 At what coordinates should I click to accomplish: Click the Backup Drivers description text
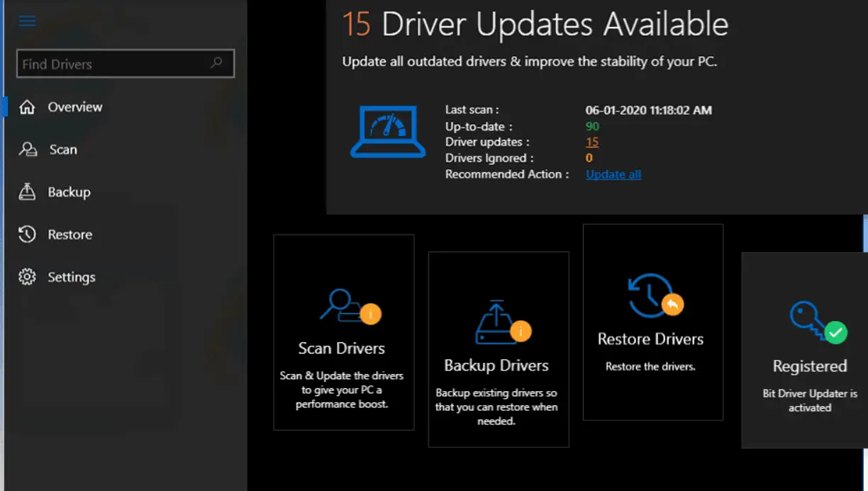[x=496, y=407]
